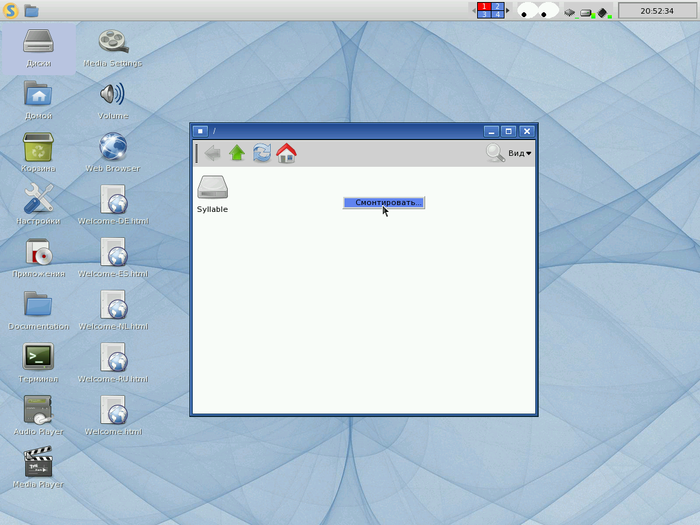Click the grayed Back arrow

(212, 153)
